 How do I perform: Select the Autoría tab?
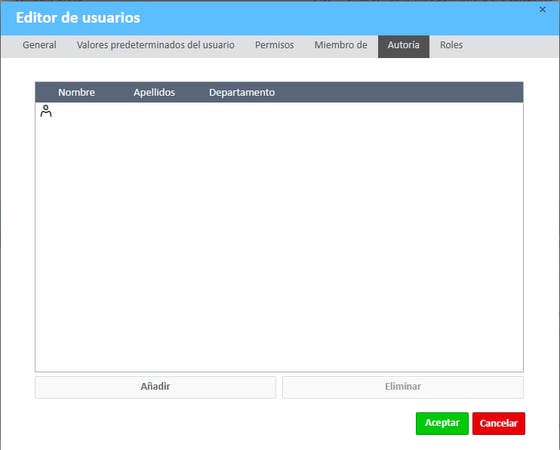pyautogui.click(x=404, y=46)
